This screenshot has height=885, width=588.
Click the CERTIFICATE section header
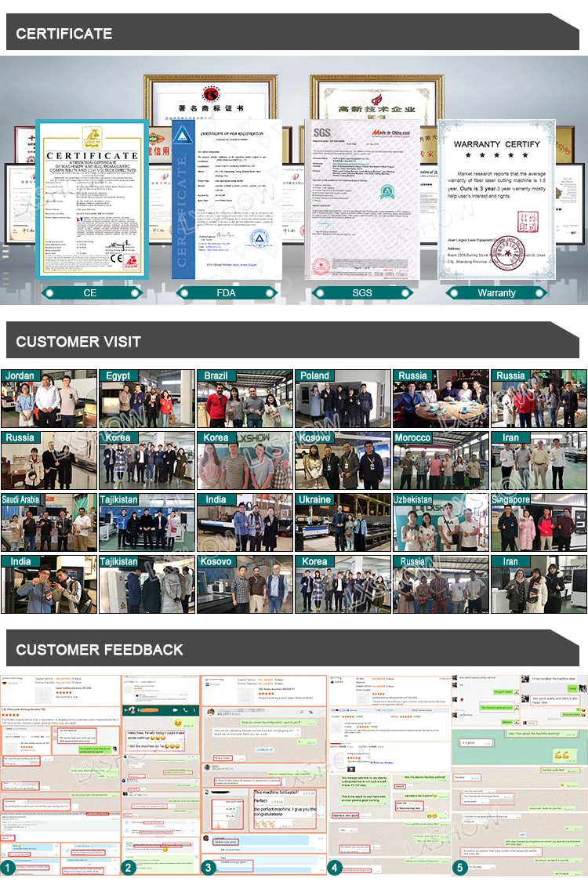pyautogui.click(x=292, y=33)
